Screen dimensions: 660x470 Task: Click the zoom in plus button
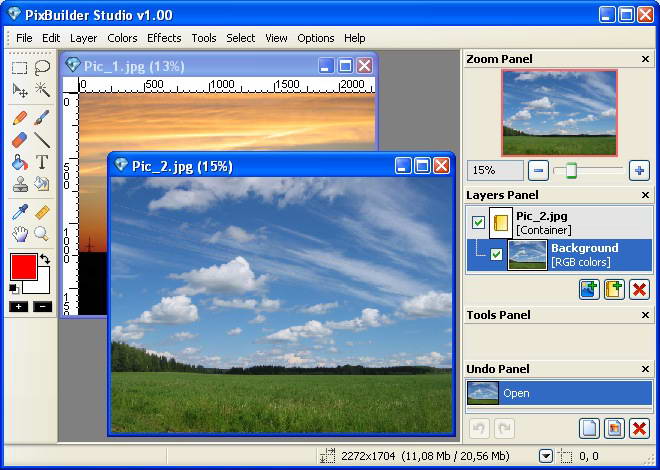(x=639, y=171)
